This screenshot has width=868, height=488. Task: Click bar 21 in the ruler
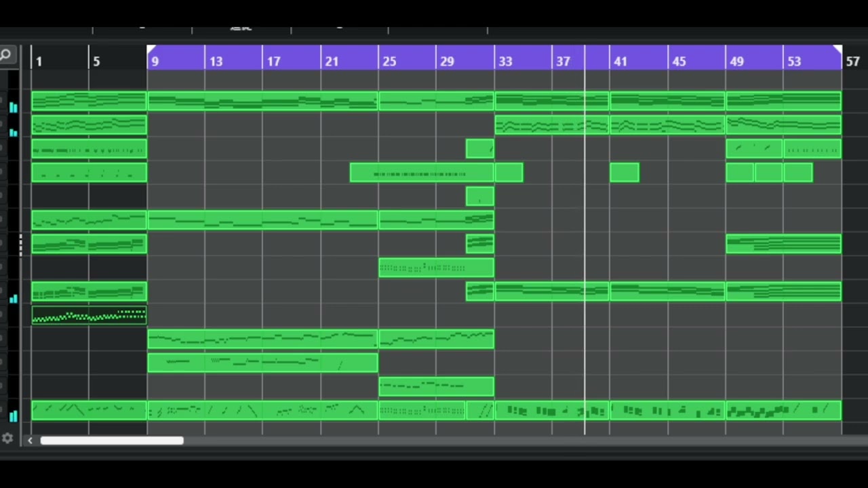tap(331, 62)
